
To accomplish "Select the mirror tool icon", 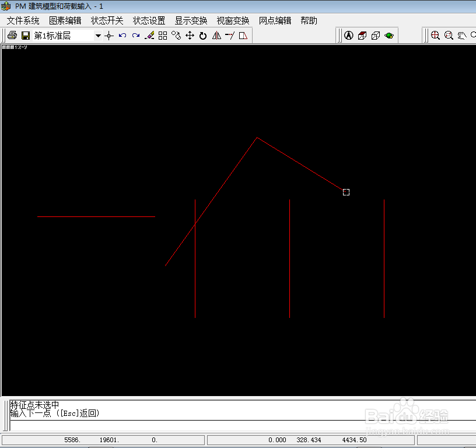I will (x=216, y=36).
